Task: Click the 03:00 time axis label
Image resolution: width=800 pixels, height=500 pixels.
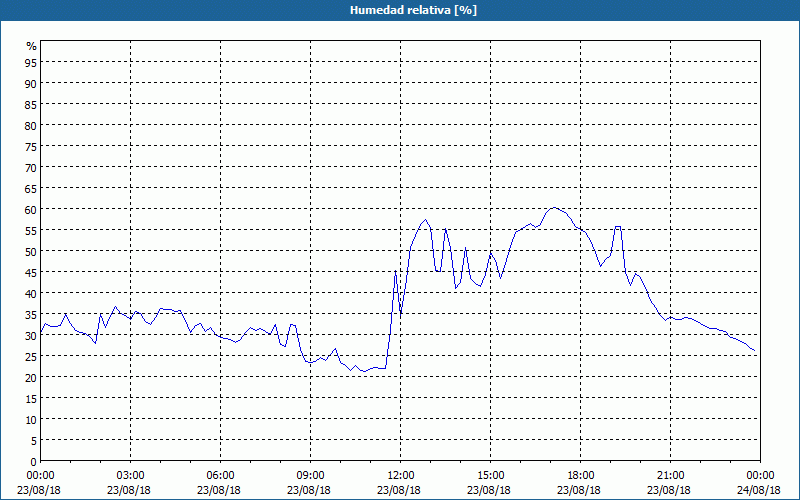Action: [131, 476]
